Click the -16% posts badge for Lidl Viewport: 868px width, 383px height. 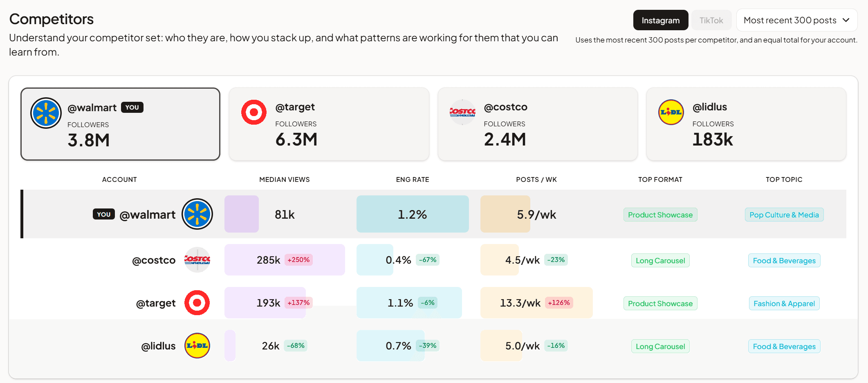pos(556,346)
